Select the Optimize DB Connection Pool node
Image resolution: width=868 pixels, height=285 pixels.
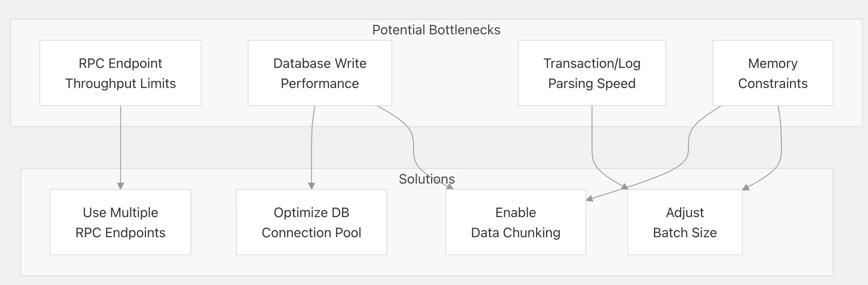coord(311,222)
